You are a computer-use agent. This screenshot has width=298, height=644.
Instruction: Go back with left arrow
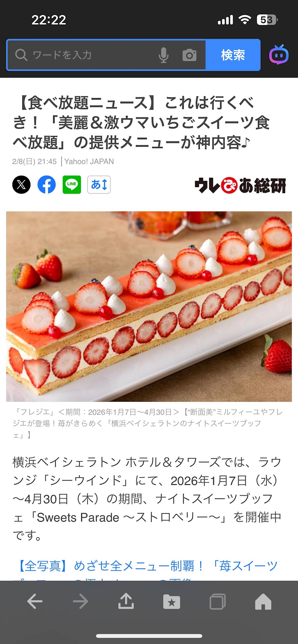click(35, 601)
